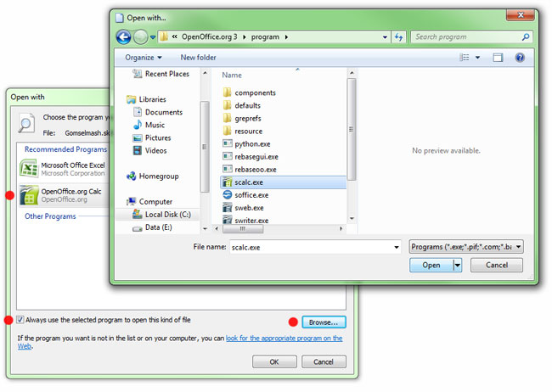552x392 pixels.
Task: Follow the look for appropriate program link
Action: [284, 339]
